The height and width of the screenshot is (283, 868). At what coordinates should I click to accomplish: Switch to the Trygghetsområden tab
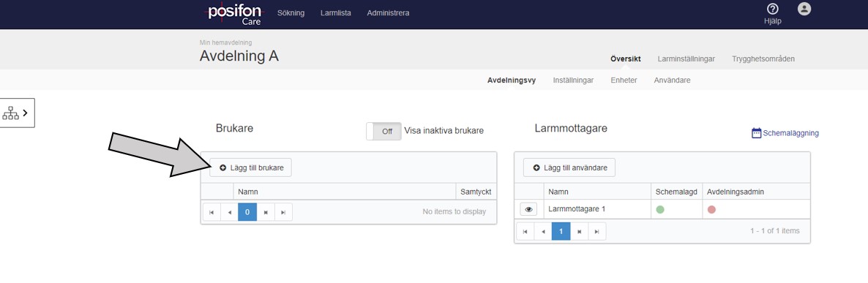coord(763,59)
